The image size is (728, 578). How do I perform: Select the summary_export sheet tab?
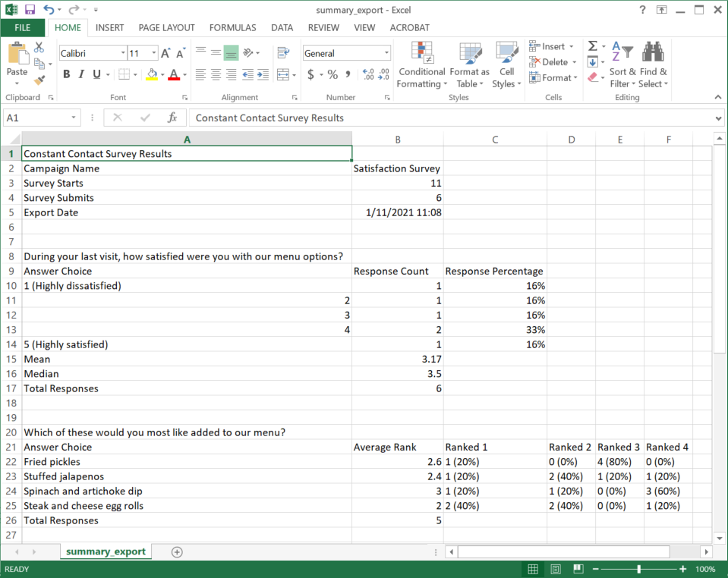click(x=106, y=551)
